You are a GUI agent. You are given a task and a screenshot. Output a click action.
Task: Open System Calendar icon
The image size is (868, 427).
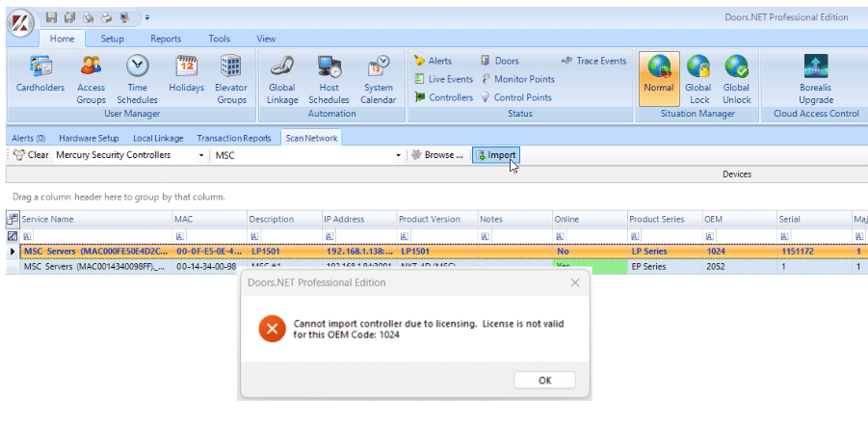[378, 75]
